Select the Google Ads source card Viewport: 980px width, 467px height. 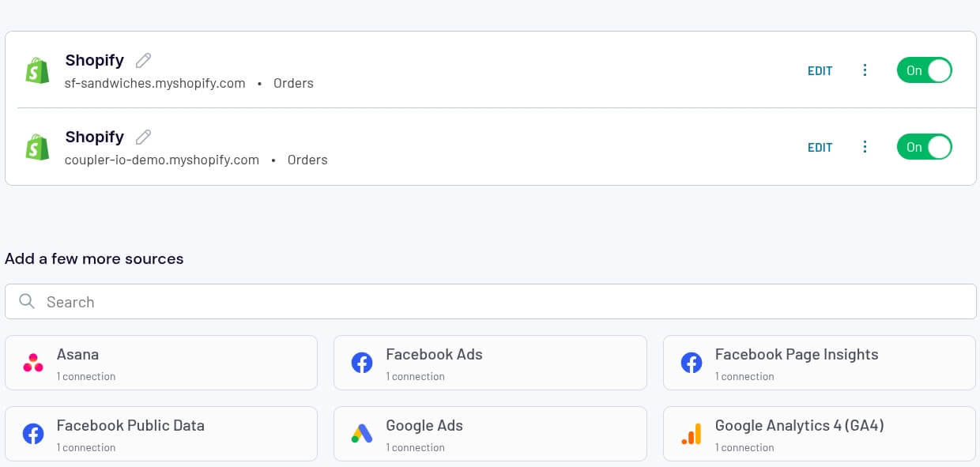point(490,434)
